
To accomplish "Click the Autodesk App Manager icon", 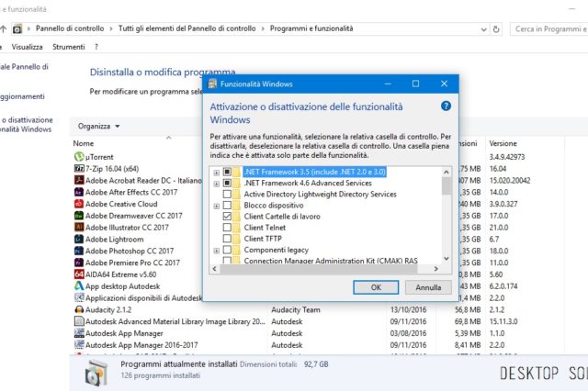I will click(79, 333).
